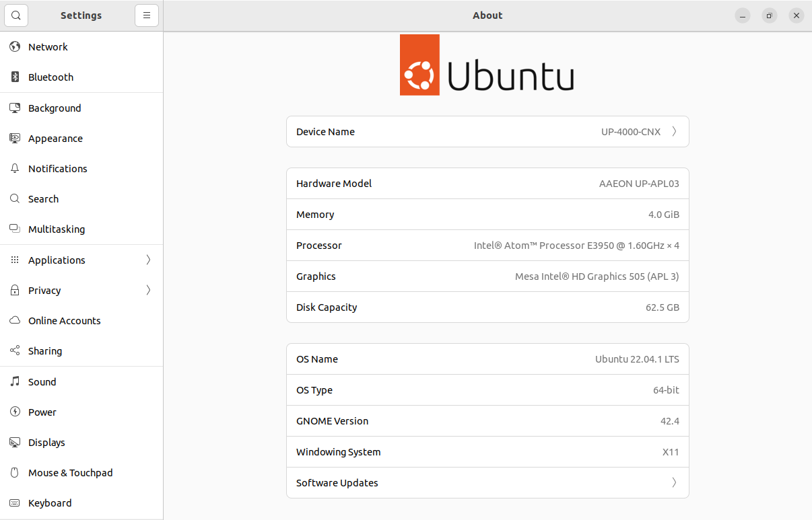
Task: Click disk capacity value 62.5 GB
Action: (663, 307)
